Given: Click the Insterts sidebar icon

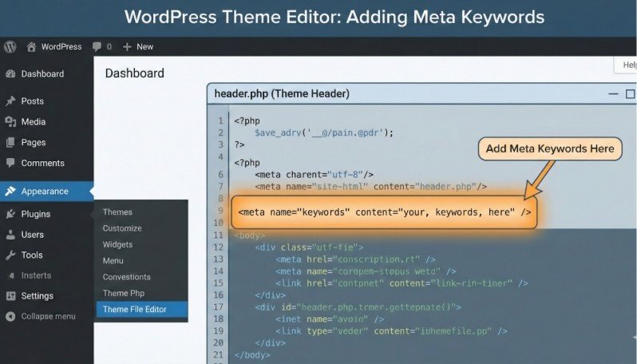Looking at the screenshot, I should pos(11,275).
